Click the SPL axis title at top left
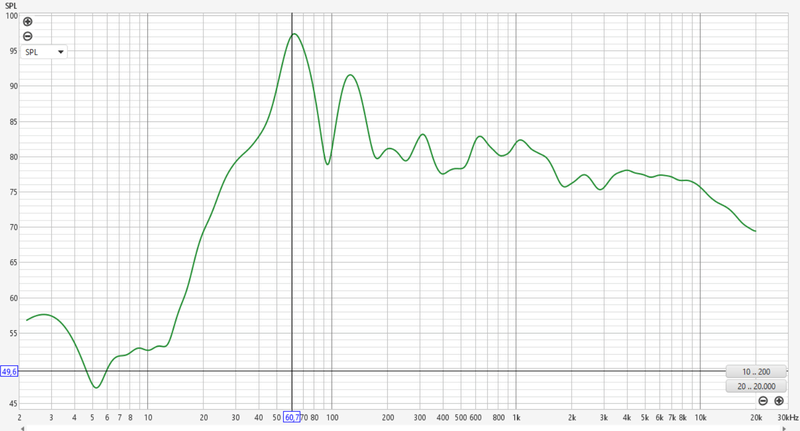 (x=11, y=6)
